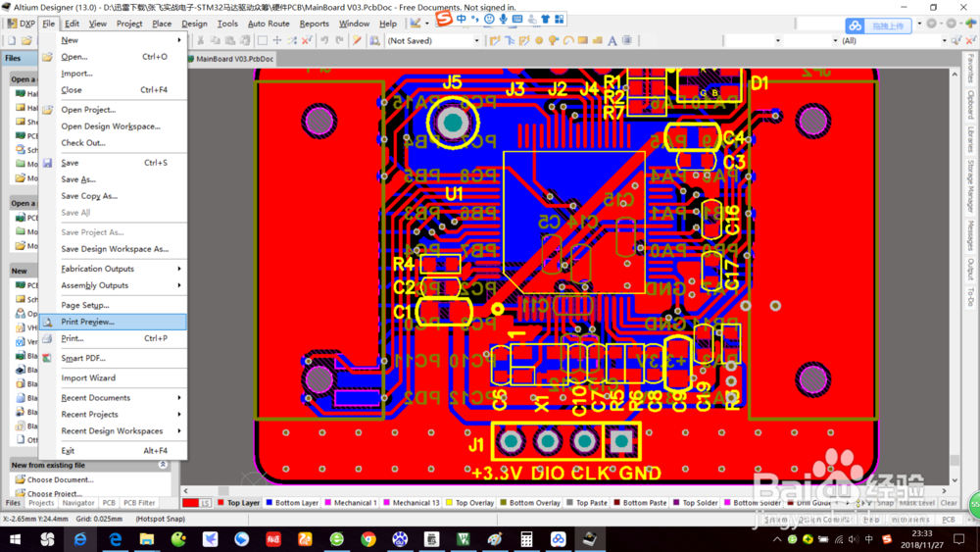The width and height of the screenshot is (980, 552).
Task: Select Print Preview from File menu
Action: [x=113, y=322]
